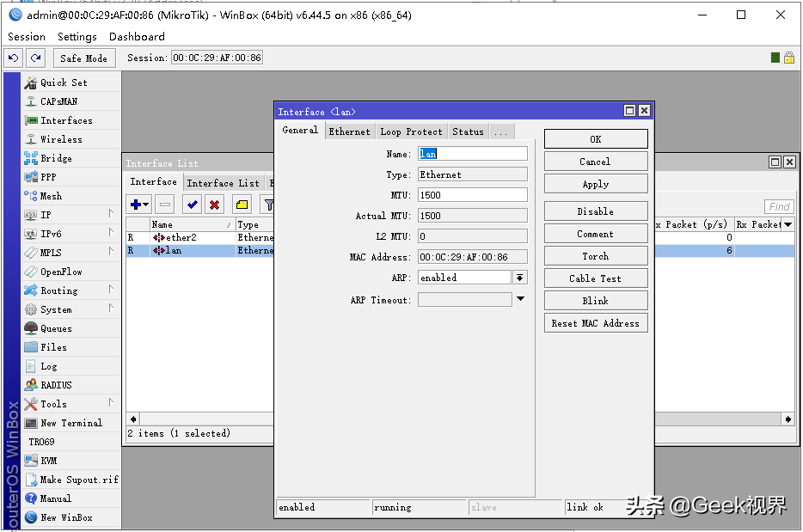803x532 pixels.
Task: Open the ARP mode dropdown arrow
Action: [520, 278]
